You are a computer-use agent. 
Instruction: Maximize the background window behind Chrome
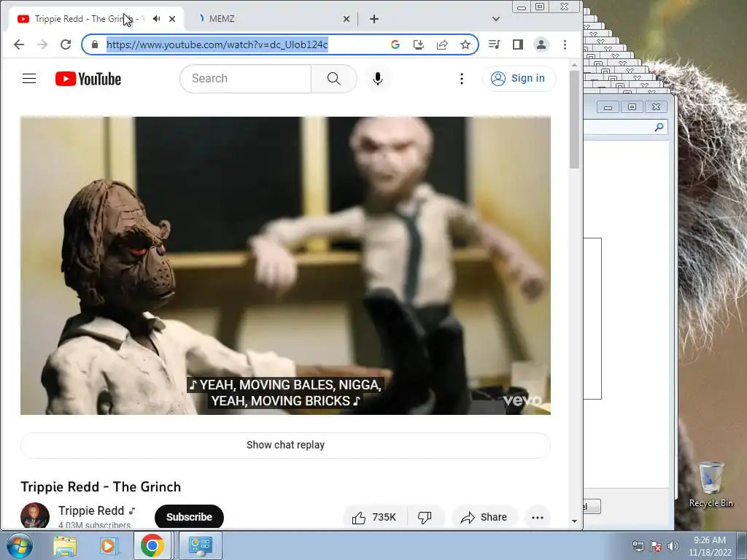pos(632,106)
